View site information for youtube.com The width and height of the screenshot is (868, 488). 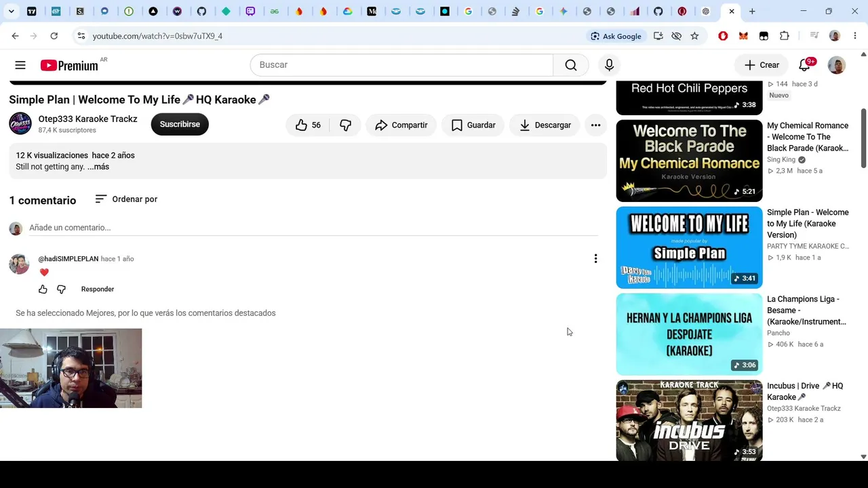pyautogui.click(x=81, y=36)
